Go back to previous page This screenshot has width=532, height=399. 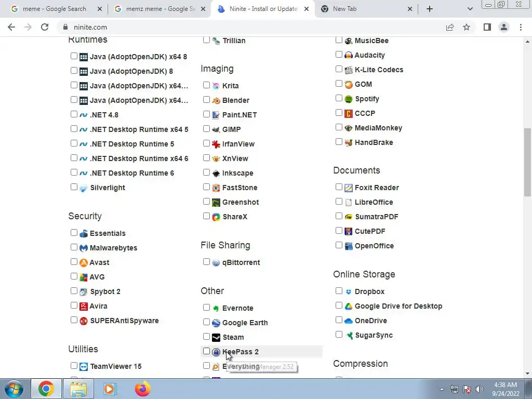(x=11, y=27)
